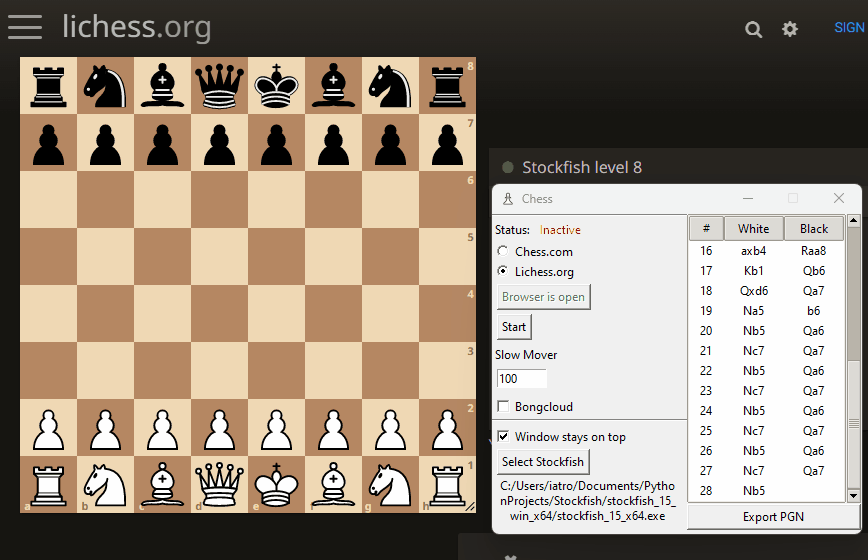Click the Chess window pawn title icon

[508, 199]
